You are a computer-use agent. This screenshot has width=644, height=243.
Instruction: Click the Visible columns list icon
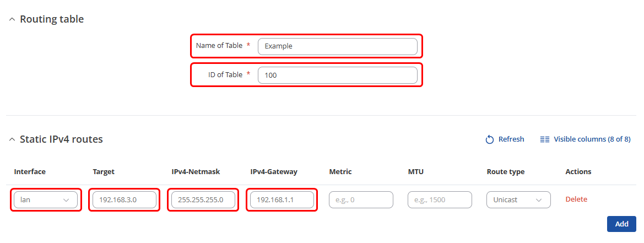point(545,139)
